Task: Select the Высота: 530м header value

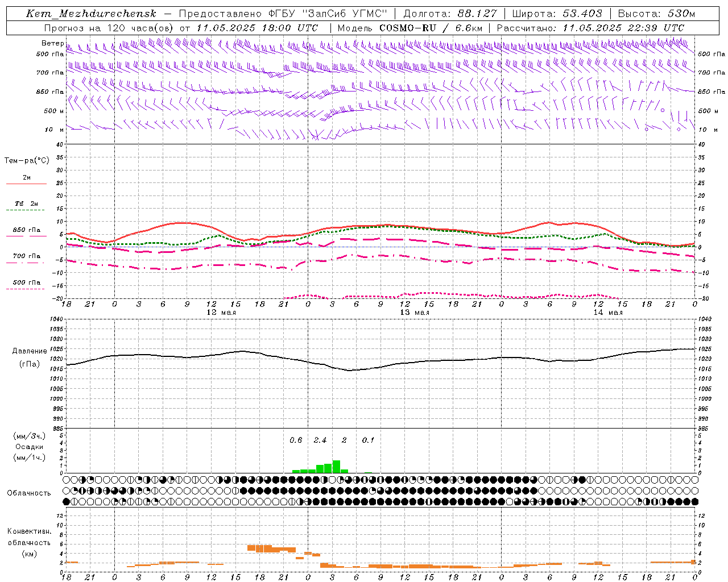Action: tap(656, 14)
